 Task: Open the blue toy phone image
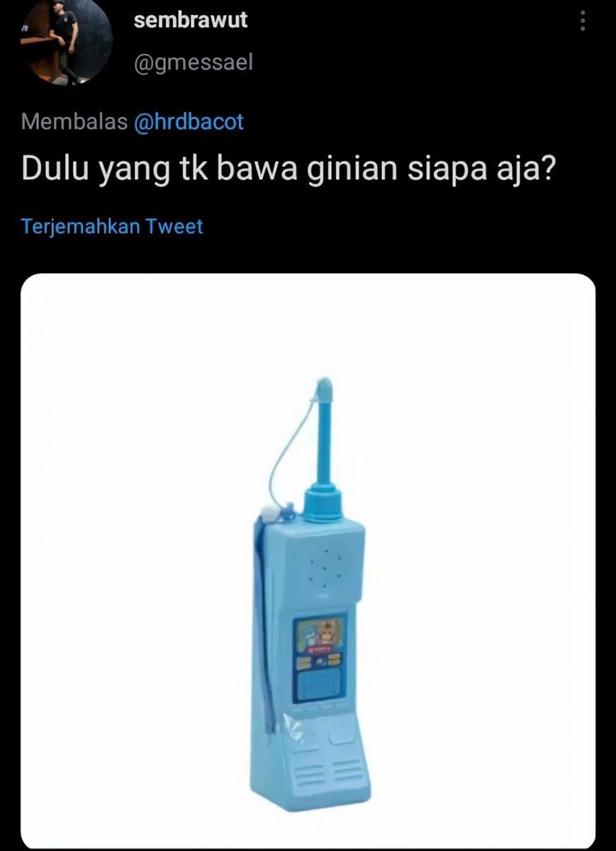pos(308,561)
